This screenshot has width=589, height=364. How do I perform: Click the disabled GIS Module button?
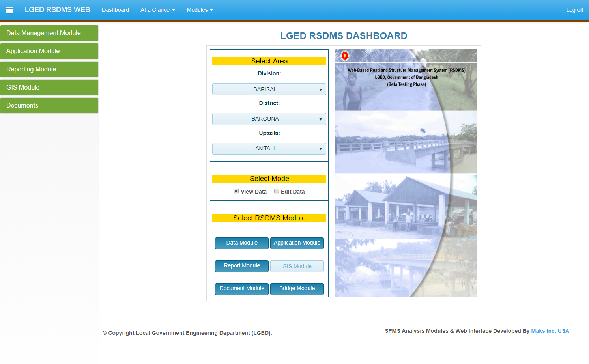(297, 266)
